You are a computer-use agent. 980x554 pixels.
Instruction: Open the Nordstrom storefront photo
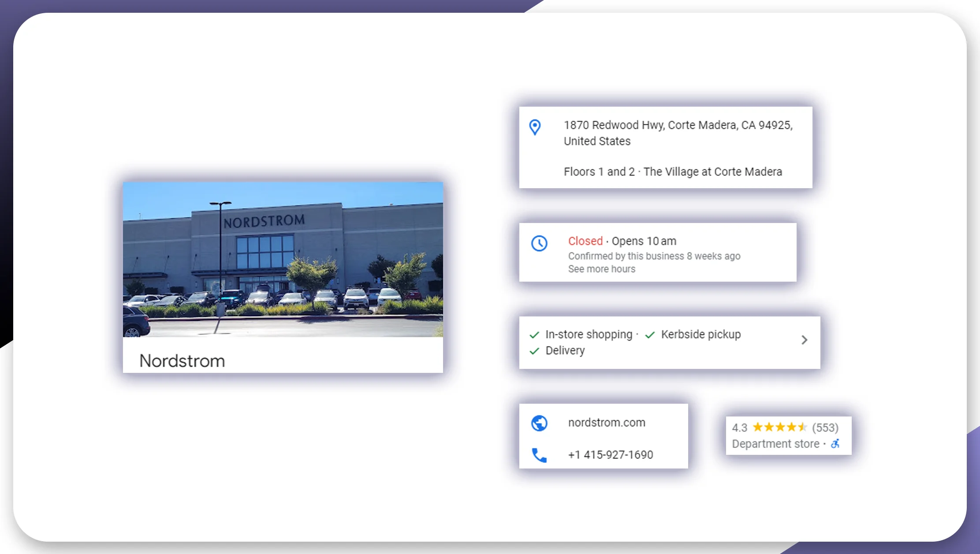pyautogui.click(x=283, y=260)
